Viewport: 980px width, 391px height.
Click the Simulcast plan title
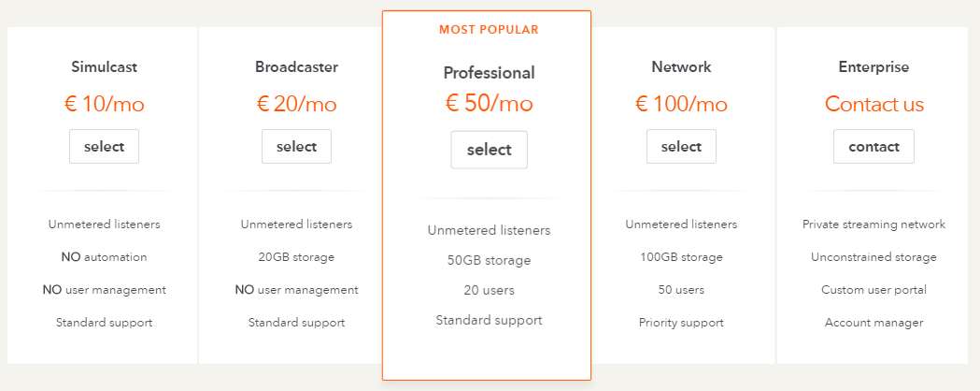tap(104, 67)
